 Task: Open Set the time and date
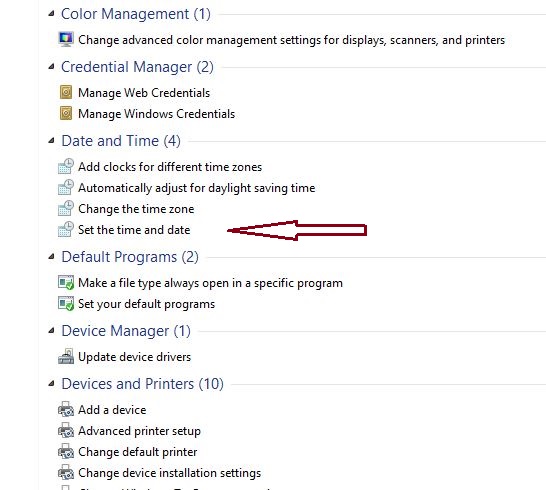tap(134, 230)
